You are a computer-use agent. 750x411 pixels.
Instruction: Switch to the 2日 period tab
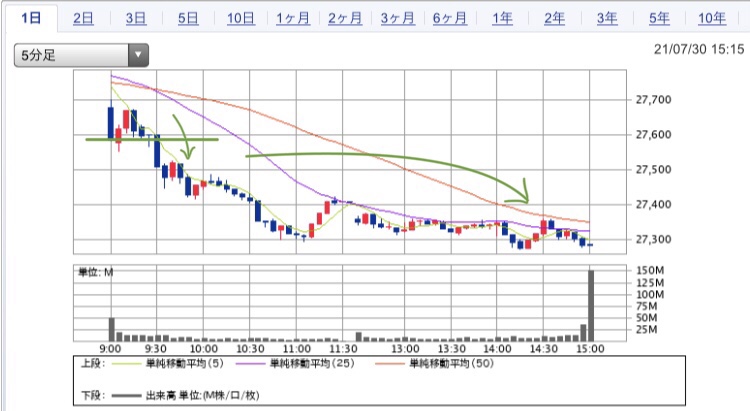point(83,19)
